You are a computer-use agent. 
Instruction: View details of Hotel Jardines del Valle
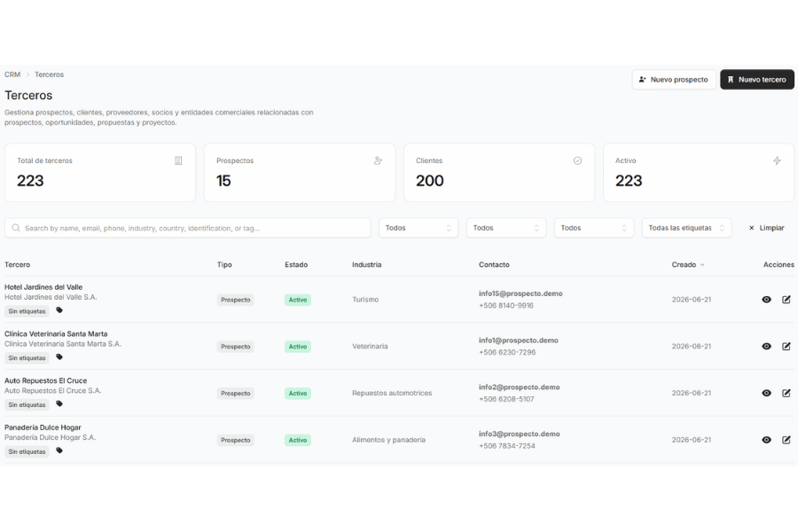766,300
